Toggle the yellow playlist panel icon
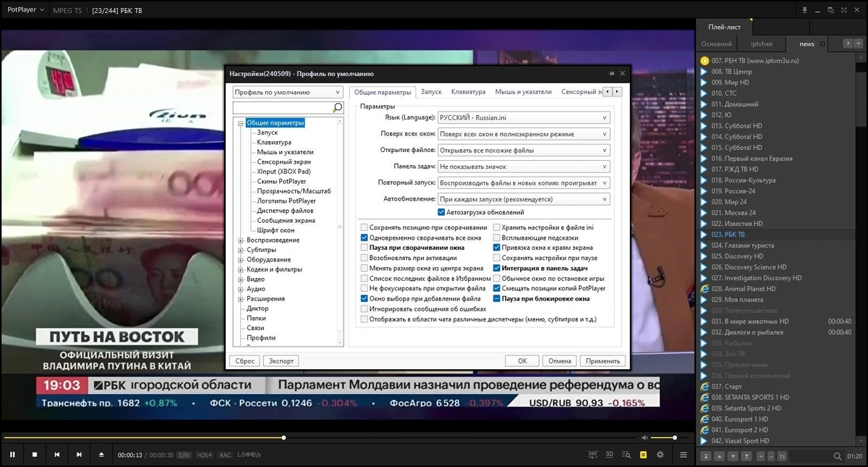The width and height of the screenshot is (868, 467). pos(643,454)
